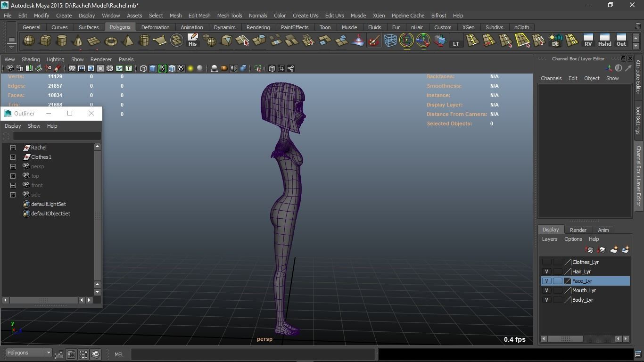Click the LT shelf button
This screenshot has height=362, width=644.
click(x=456, y=41)
